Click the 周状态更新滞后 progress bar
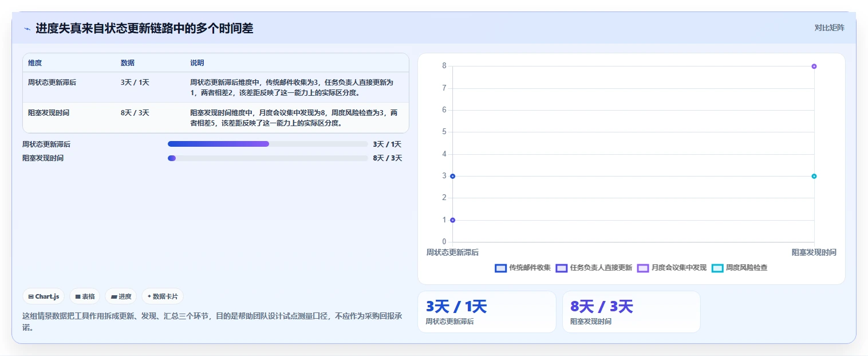868x356 pixels. click(x=267, y=144)
